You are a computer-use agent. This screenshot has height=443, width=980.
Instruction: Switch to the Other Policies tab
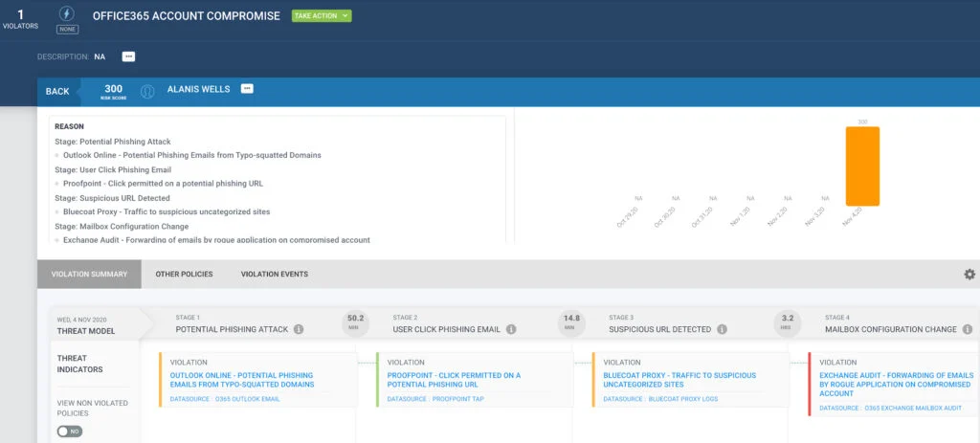[x=182, y=275]
